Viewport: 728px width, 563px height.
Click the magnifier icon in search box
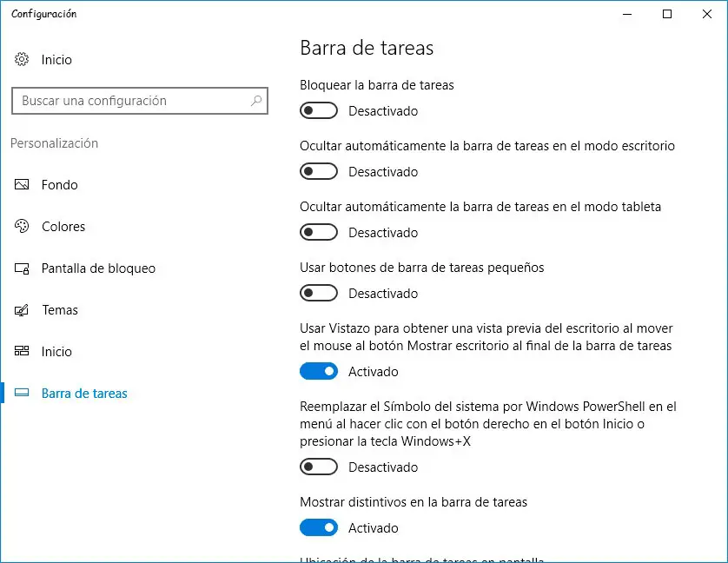pos(256,101)
